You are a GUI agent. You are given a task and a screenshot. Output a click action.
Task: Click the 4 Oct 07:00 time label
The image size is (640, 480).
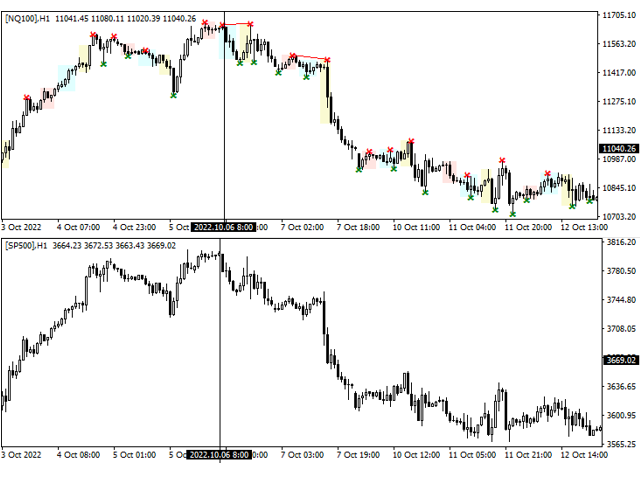click(78, 227)
